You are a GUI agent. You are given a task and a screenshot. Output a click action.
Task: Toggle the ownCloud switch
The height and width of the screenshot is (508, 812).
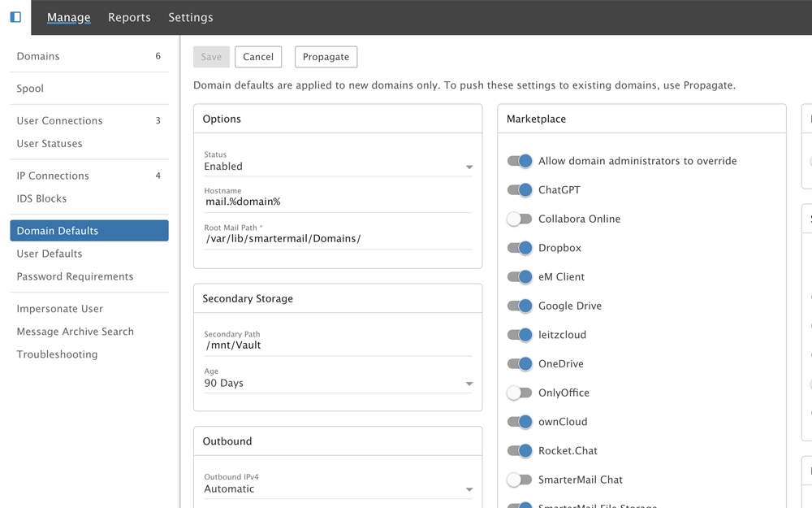tap(520, 422)
